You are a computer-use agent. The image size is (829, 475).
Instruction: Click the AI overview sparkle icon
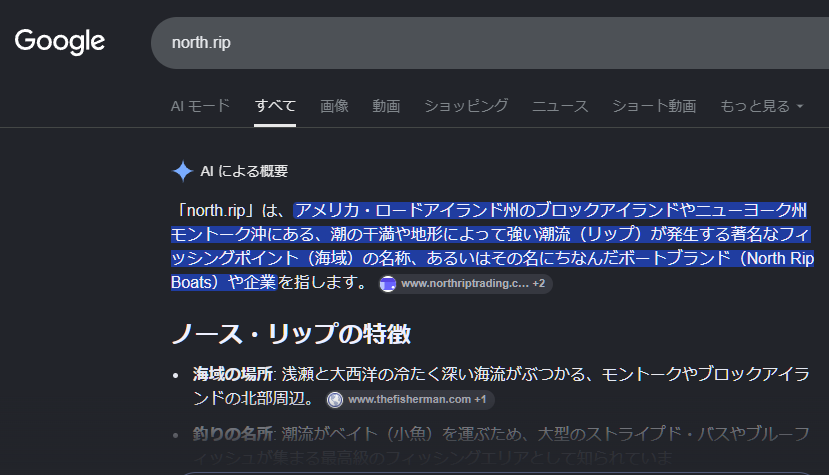pyautogui.click(x=182, y=171)
